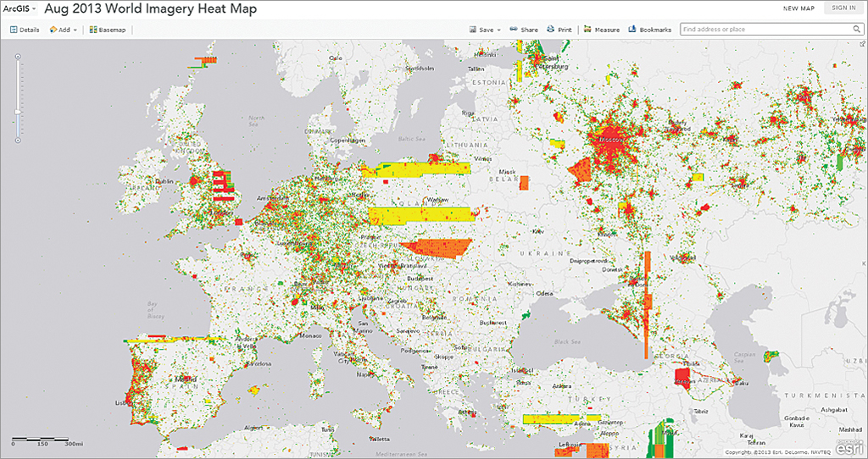The image size is (868, 459).
Task: Click the red block near Yerevan
Action: (683, 378)
